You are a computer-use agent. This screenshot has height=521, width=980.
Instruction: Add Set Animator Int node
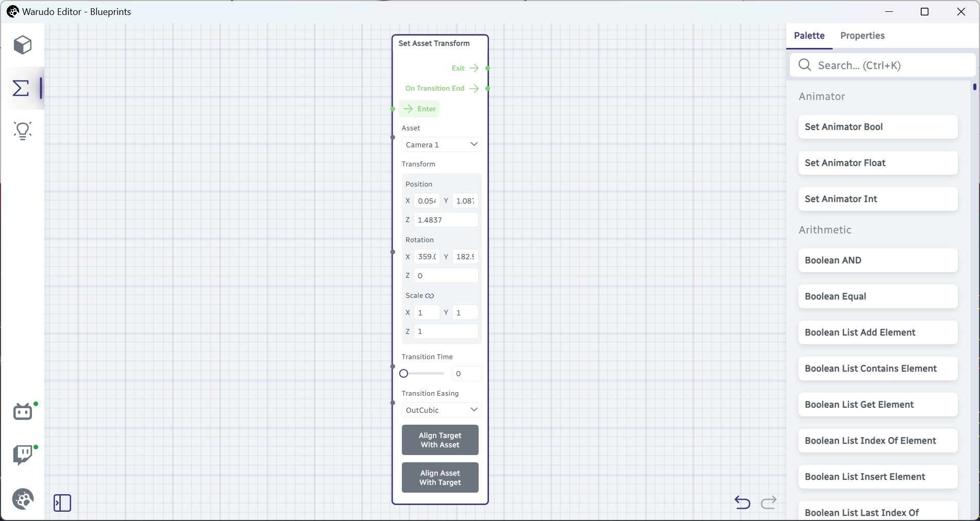tap(878, 199)
